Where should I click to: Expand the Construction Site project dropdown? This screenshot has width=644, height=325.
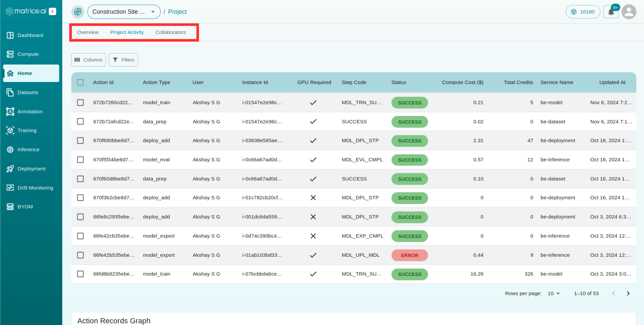tap(124, 12)
